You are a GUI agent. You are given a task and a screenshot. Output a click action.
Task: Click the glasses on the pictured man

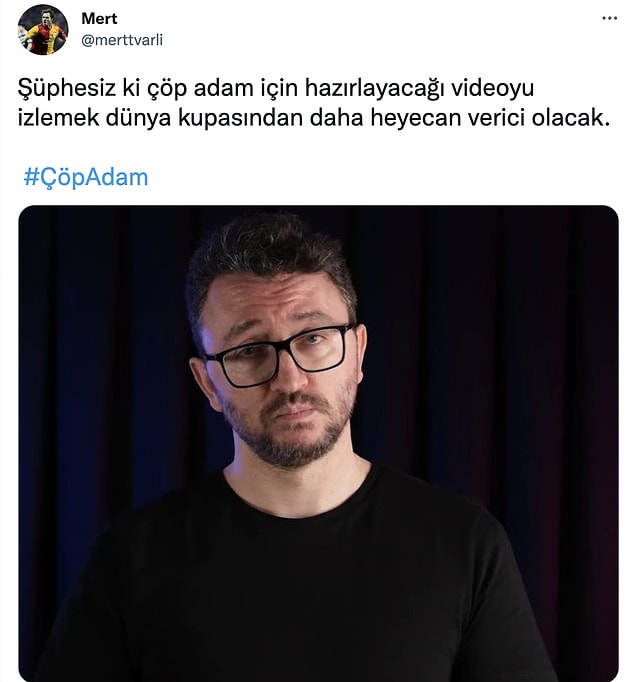coord(278,355)
